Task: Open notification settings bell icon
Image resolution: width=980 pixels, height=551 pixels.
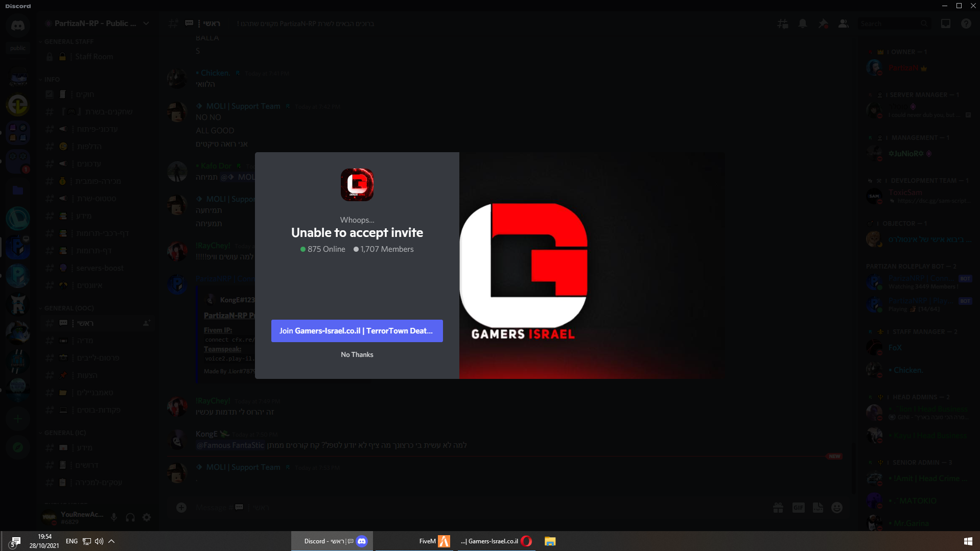Action: pyautogui.click(x=803, y=23)
